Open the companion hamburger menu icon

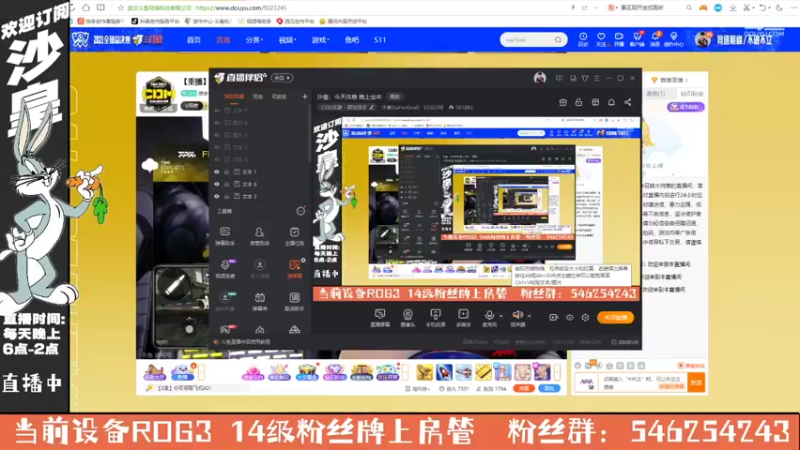click(x=596, y=78)
